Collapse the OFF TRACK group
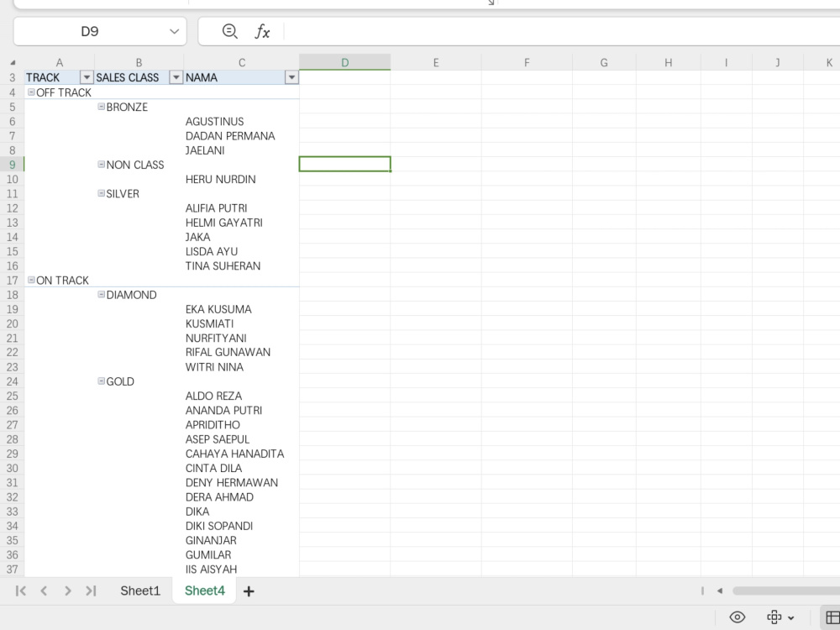Screen dimensions: 840x630 [31, 92]
